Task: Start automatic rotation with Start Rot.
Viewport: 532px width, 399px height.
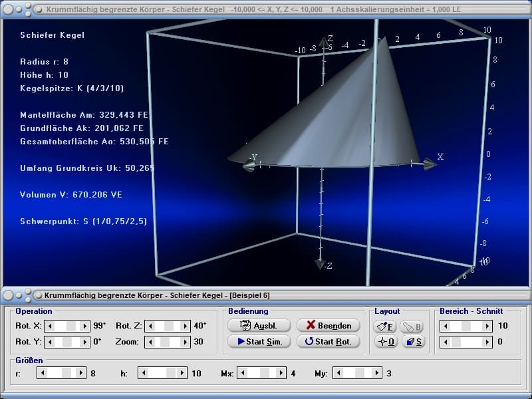Action: (x=328, y=341)
